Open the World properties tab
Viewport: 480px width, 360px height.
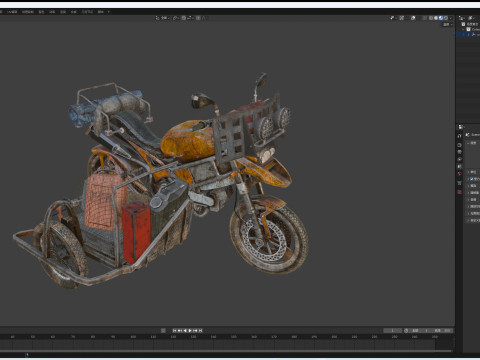point(459,174)
